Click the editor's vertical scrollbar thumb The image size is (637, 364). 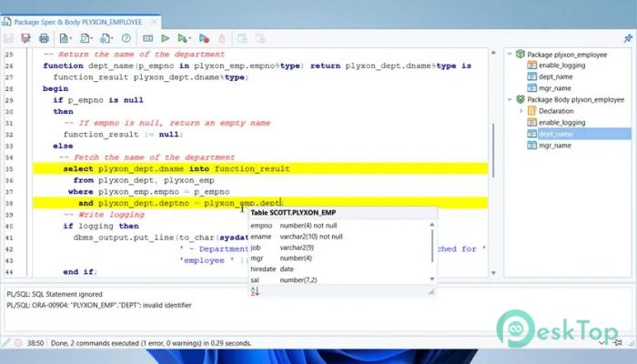coord(493,150)
